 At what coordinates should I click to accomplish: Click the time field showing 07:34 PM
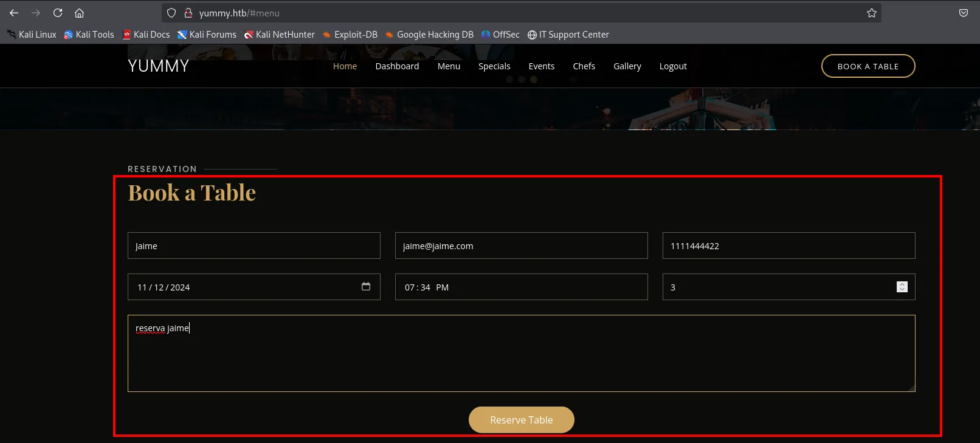tap(522, 287)
